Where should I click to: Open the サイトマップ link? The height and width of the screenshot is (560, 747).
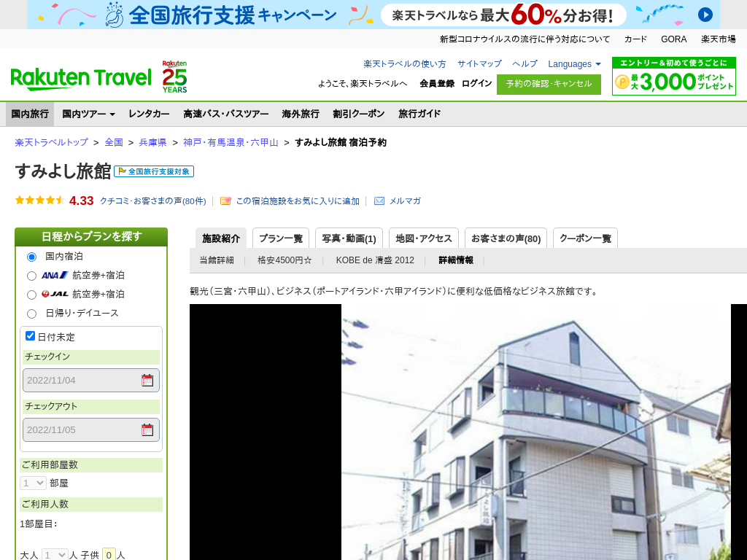[480, 64]
